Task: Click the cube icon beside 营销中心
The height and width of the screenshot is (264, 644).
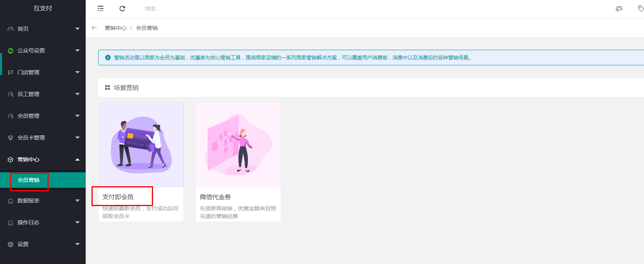Action: pos(11,159)
